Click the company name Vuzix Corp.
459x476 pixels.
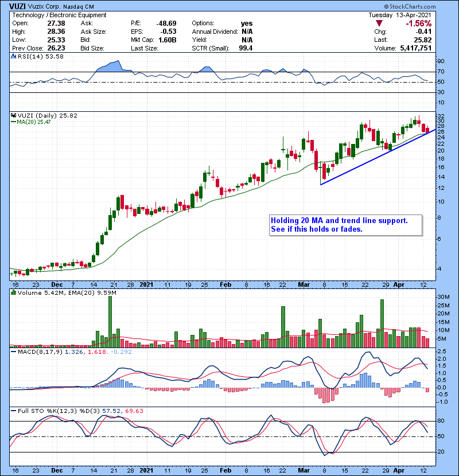44,7
